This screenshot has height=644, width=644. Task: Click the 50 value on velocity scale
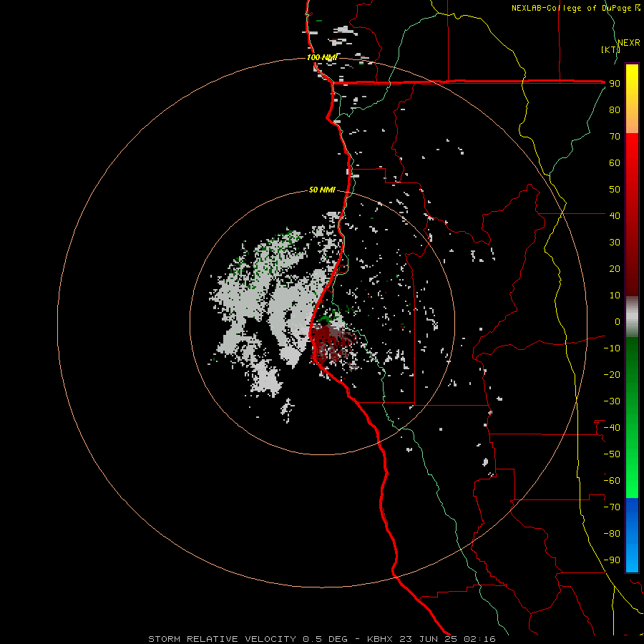(x=615, y=190)
